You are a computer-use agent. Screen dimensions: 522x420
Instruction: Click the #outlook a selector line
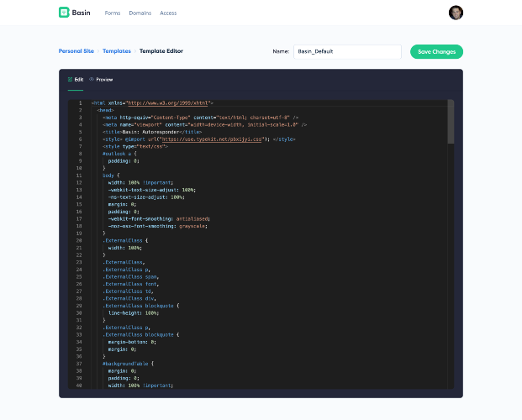coord(119,154)
